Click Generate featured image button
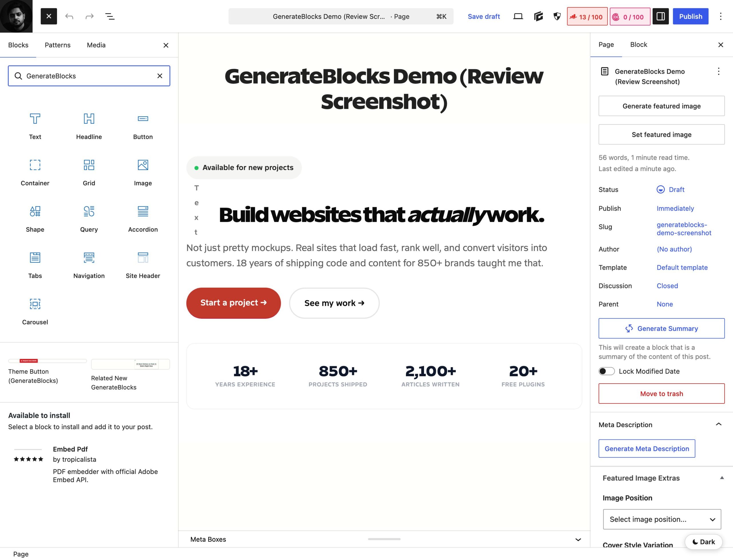This screenshot has height=560, width=733. point(661,106)
